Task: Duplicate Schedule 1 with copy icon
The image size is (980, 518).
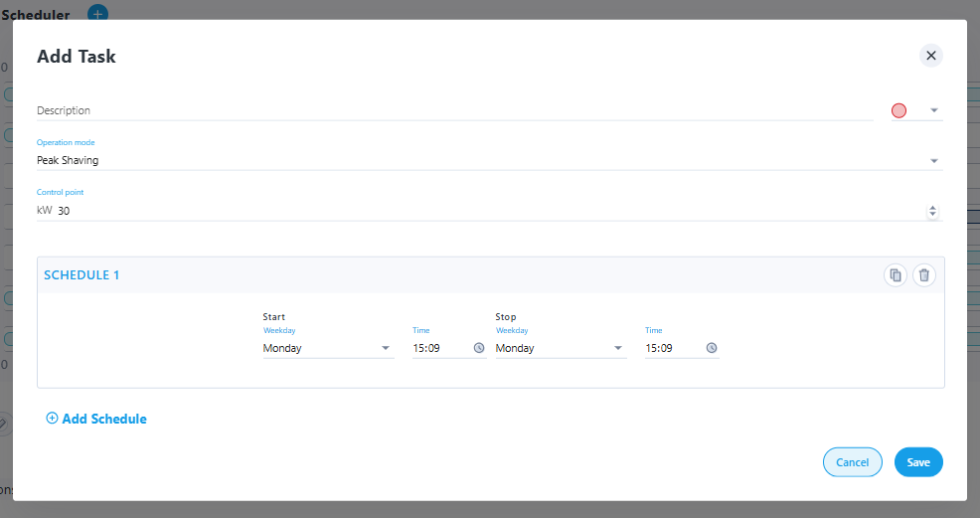Action: pyautogui.click(x=895, y=275)
